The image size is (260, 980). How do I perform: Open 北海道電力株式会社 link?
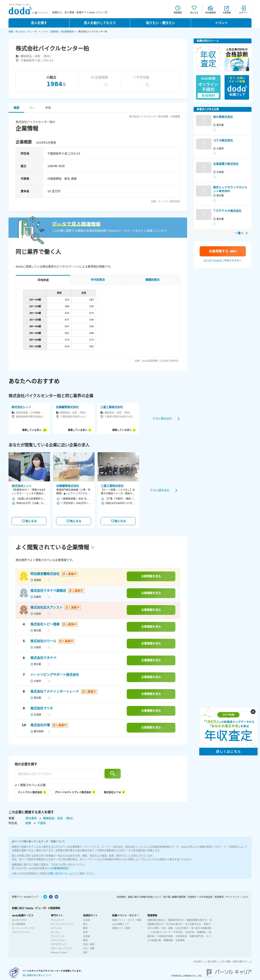[x=226, y=164]
